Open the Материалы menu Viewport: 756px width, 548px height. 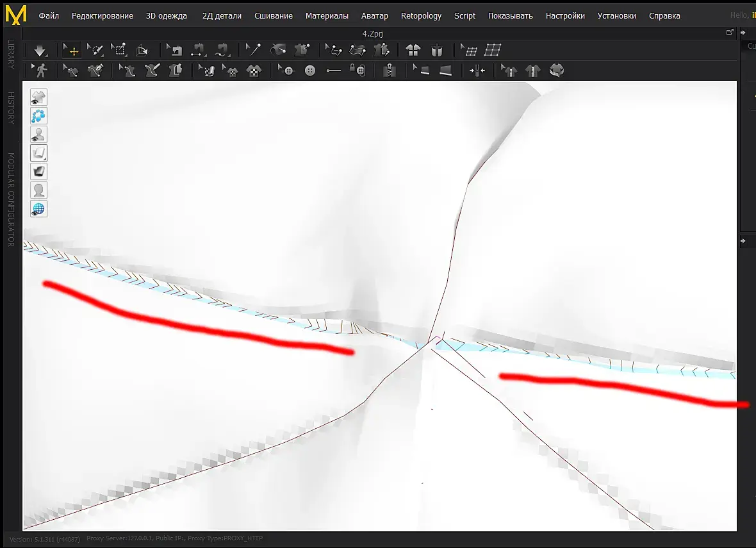tap(327, 16)
